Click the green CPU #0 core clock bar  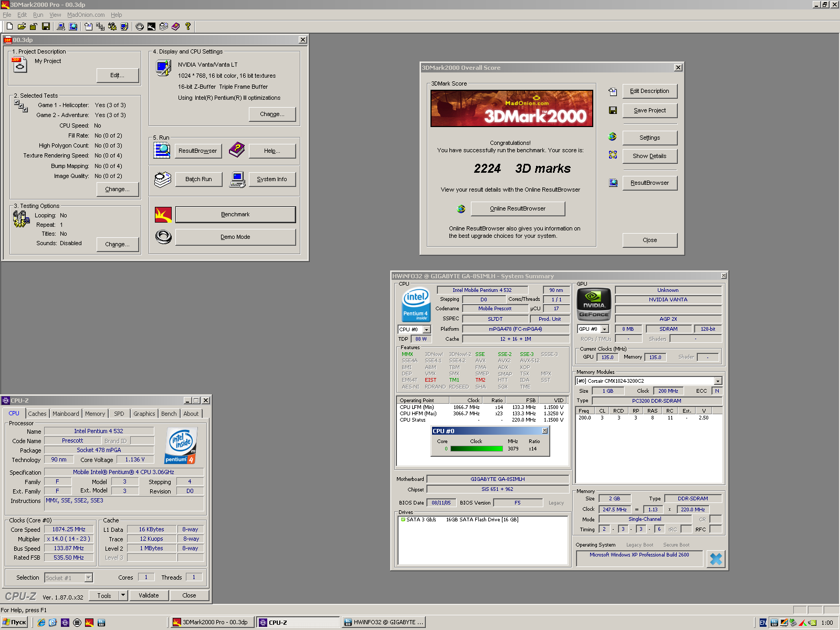point(477,448)
